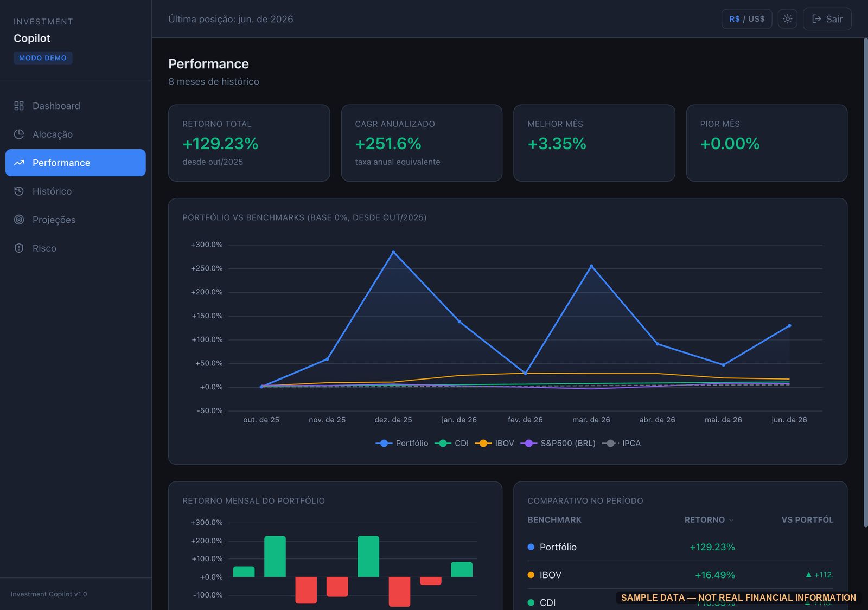Click the +16.49% IBOV return value
Image resolution: width=868 pixels, height=610 pixels.
(x=715, y=575)
